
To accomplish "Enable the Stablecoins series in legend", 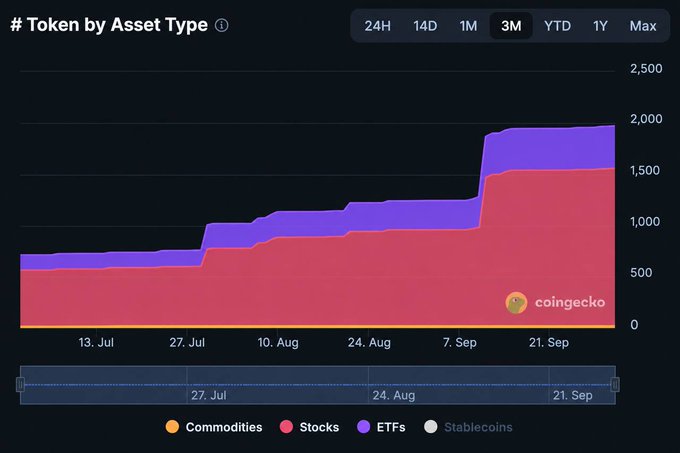I will point(468,427).
